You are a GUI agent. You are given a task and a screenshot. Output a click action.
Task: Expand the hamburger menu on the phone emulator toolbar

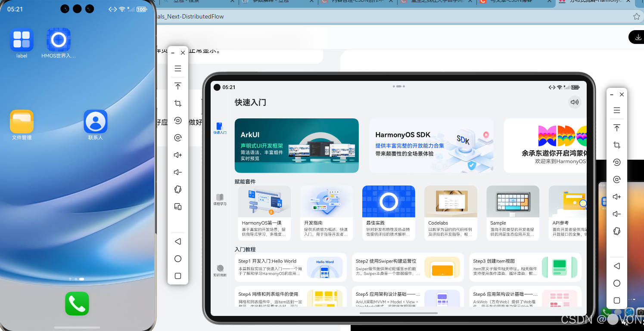[178, 68]
